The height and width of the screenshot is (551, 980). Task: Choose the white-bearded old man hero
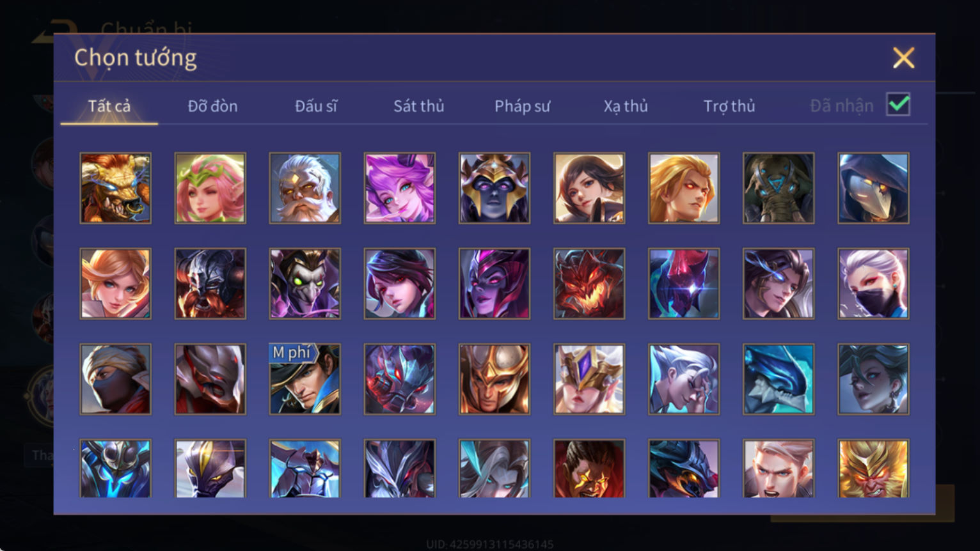(x=305, y=188)
